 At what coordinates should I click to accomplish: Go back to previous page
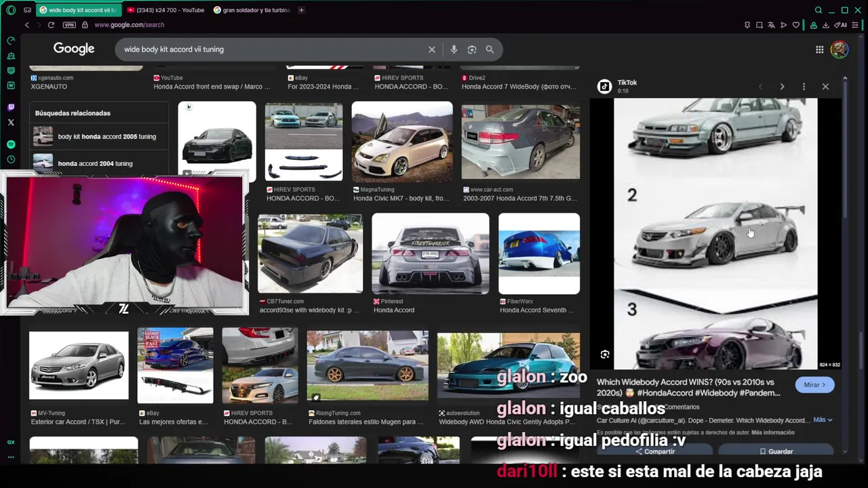(x=27, y=25)
